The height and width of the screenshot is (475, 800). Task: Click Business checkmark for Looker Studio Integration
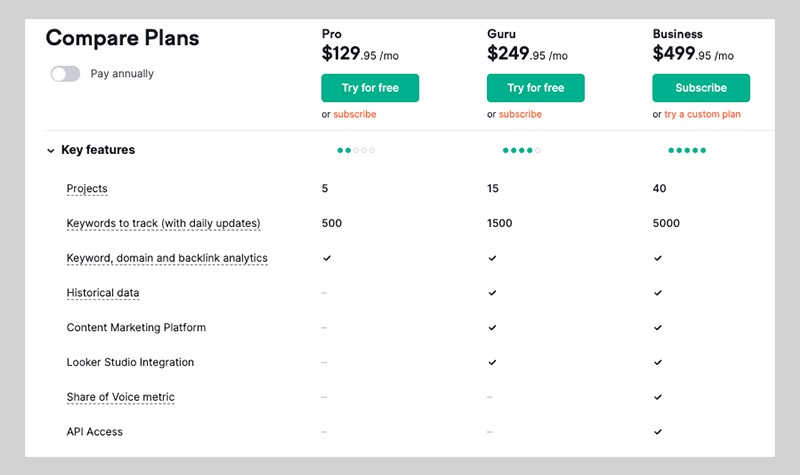(x=658, y=362)
